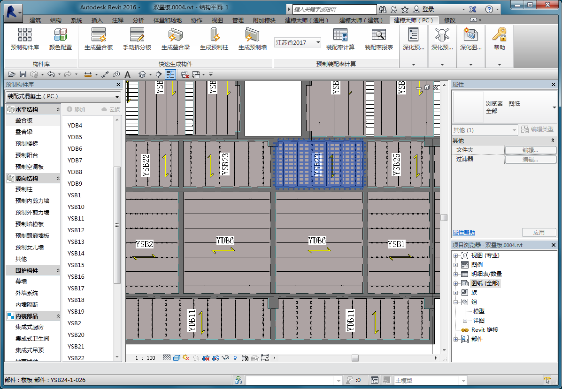
Task: Undo the last action in quick access toolbar
Action: tap(51, 75)
